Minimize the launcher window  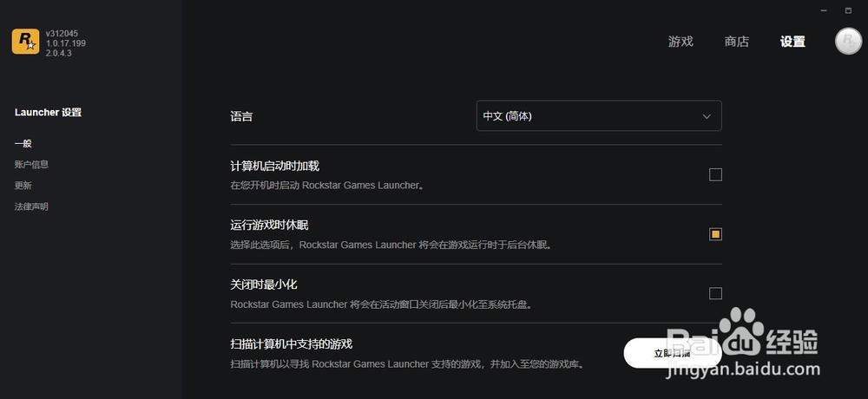824,10
